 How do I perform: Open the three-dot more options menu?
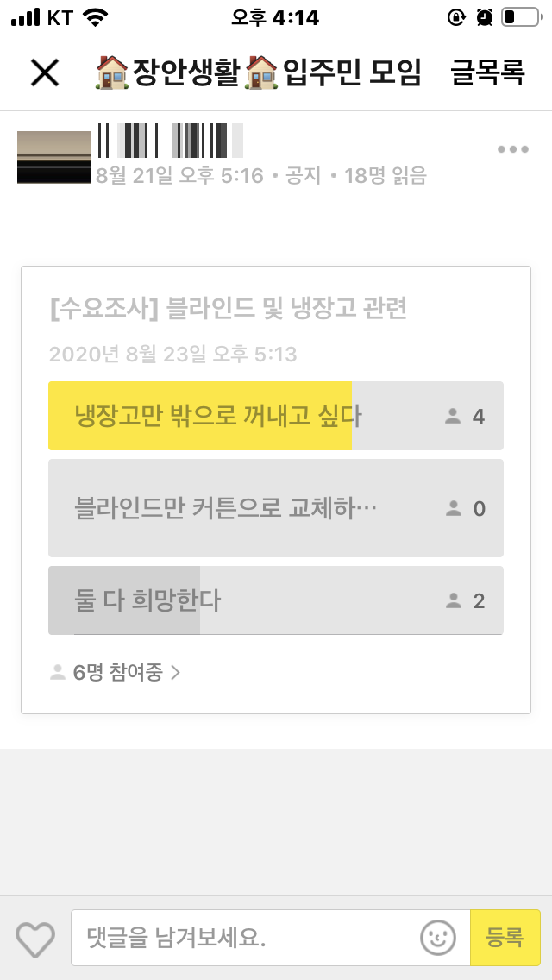tap(513, 149)
